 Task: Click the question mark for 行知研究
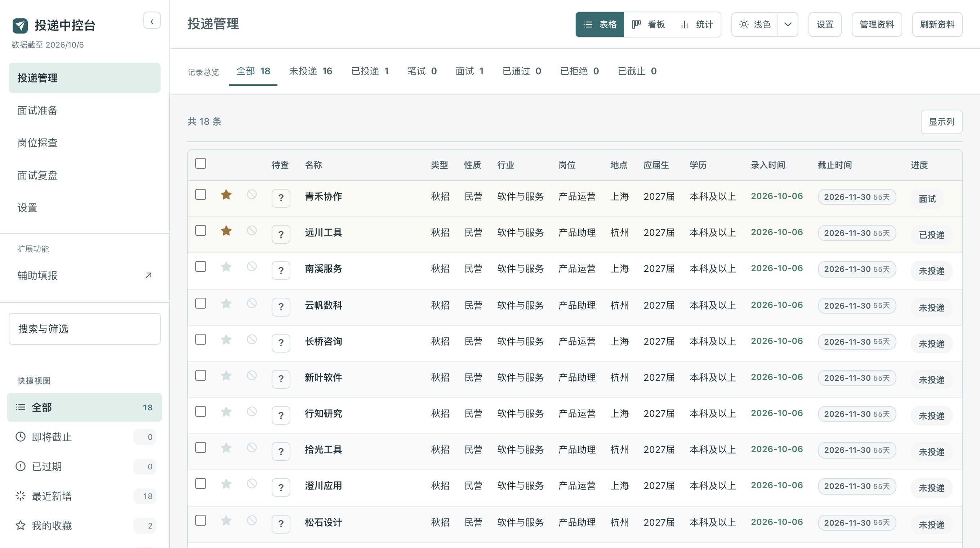pyautogui.click(x=281, y=415)
